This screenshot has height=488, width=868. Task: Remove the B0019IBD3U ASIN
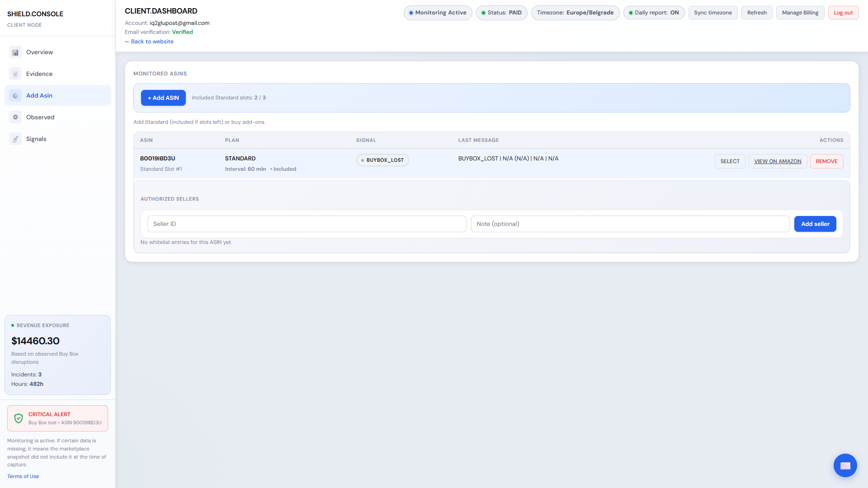[826, 161]
